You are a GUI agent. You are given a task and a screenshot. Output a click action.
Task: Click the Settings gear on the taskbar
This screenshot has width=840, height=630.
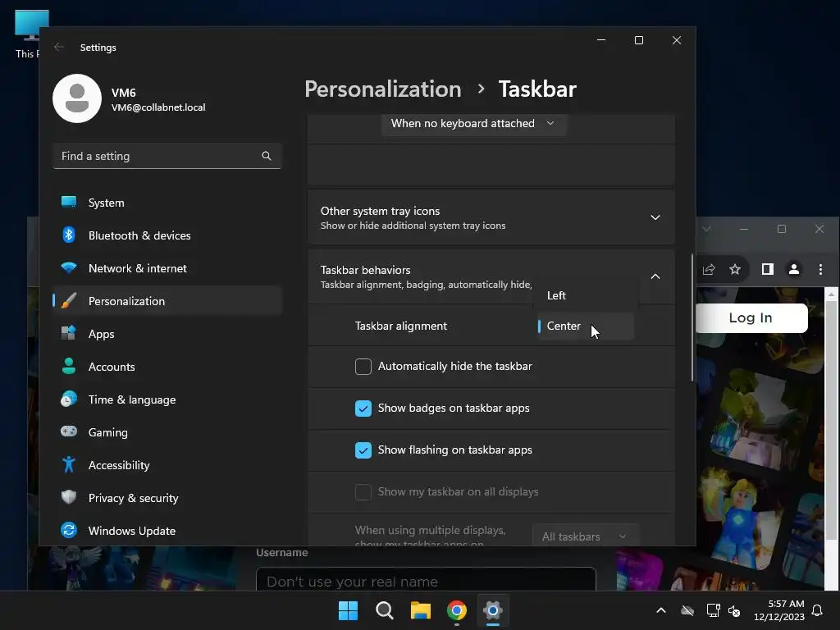pos(493,610)
